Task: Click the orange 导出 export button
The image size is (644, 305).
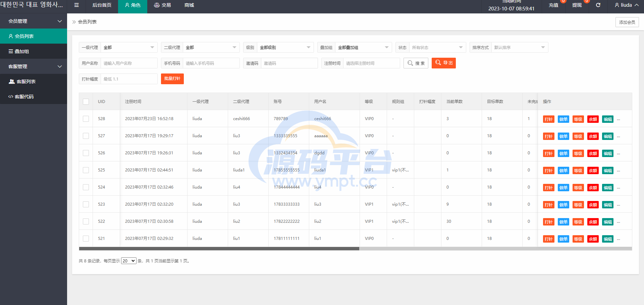Action: pos(444,63)
